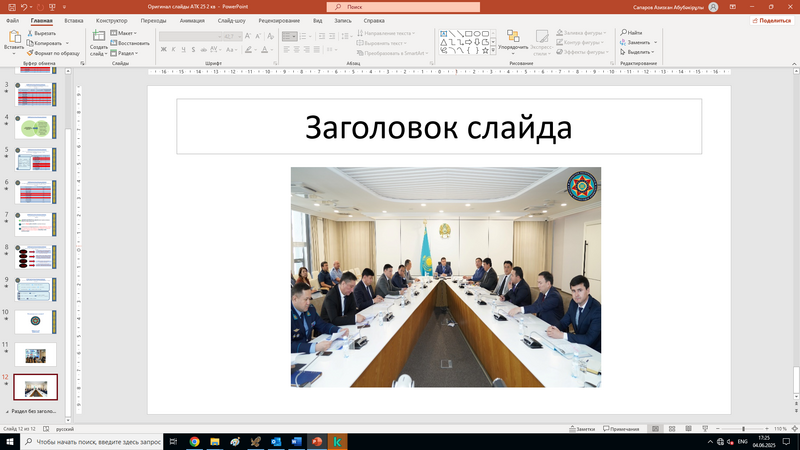Open the Анимация (Animation) ribbon tab
This screenshot has width=800, height=450.
point(192,20)
